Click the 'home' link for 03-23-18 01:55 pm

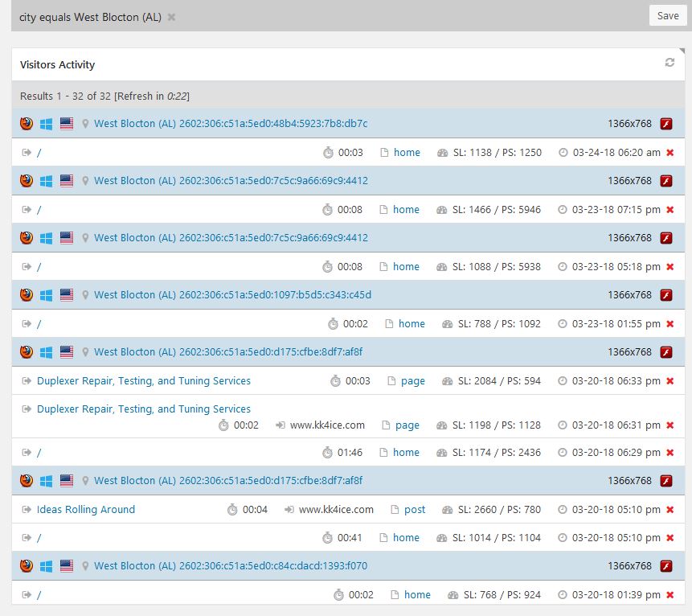pos(412,324)
